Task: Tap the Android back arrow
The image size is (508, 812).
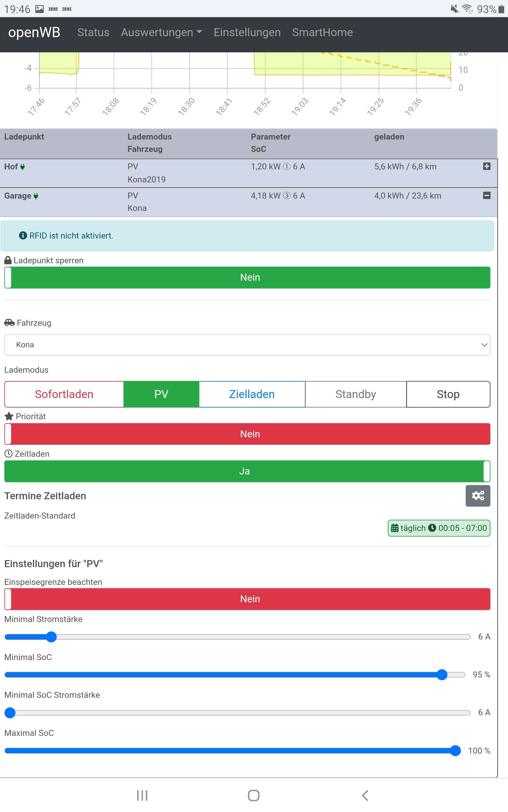Action: tap(365, 795)
